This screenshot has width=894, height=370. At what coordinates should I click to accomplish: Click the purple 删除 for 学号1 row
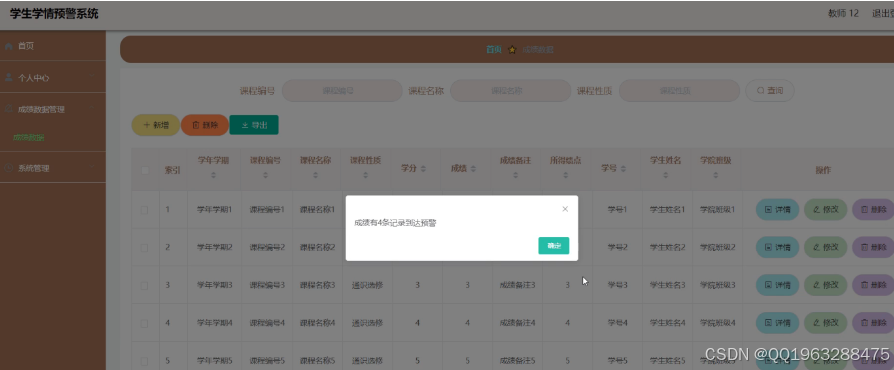coord(873,210)
